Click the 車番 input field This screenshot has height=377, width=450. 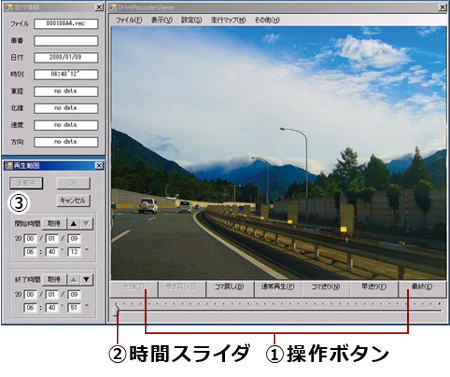tap(66, 41)
